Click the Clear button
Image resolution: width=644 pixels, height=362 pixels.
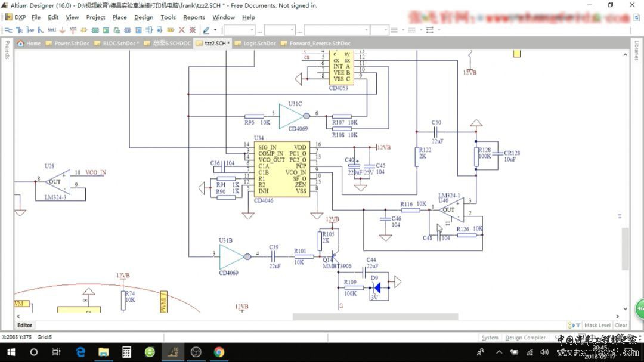(621, 325)
